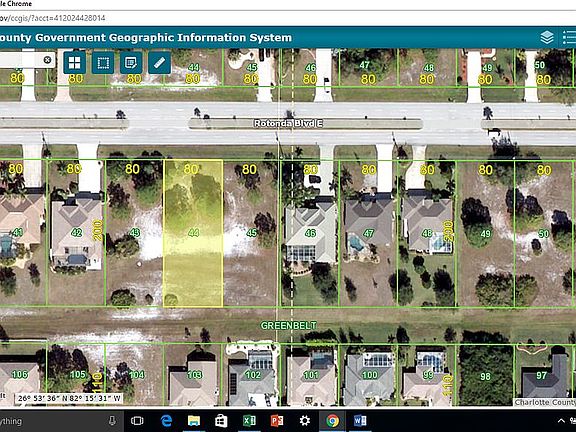This screenshot has width=576, height=432.
Task: Select parcel 41 on the map
Action: 23,233
